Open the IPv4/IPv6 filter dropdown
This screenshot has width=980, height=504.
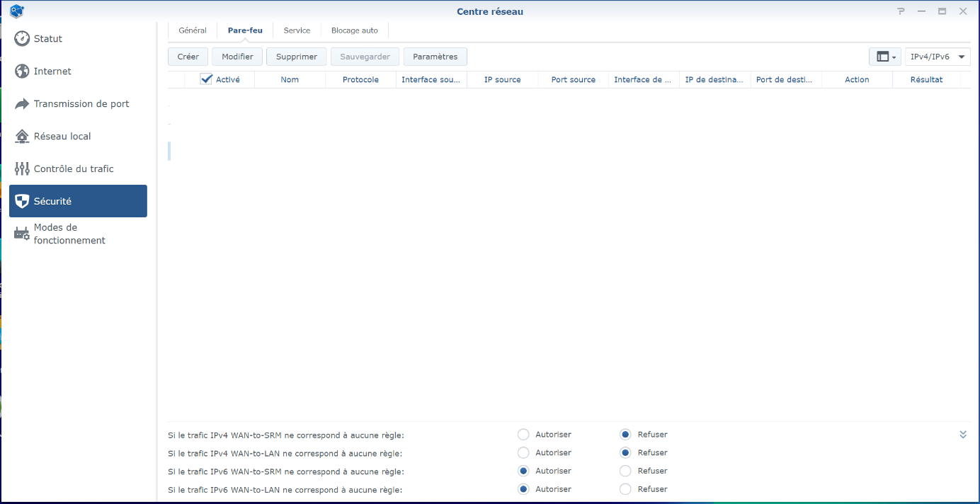(938, 57)
